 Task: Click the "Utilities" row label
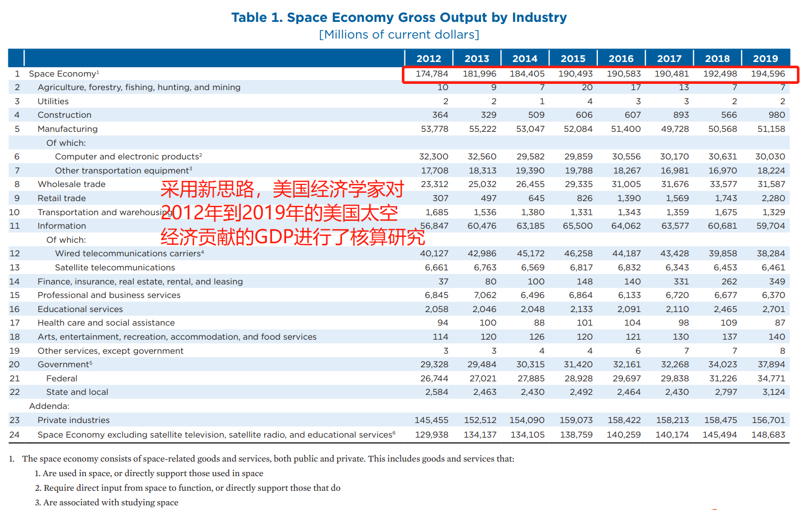tap(53, 101)
